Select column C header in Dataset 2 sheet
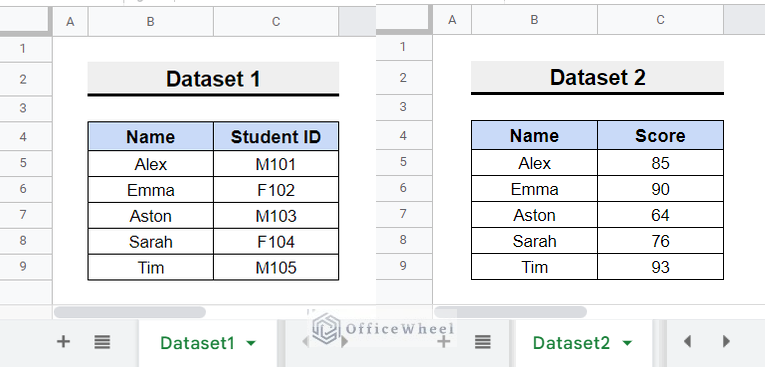 coord(660,20)
